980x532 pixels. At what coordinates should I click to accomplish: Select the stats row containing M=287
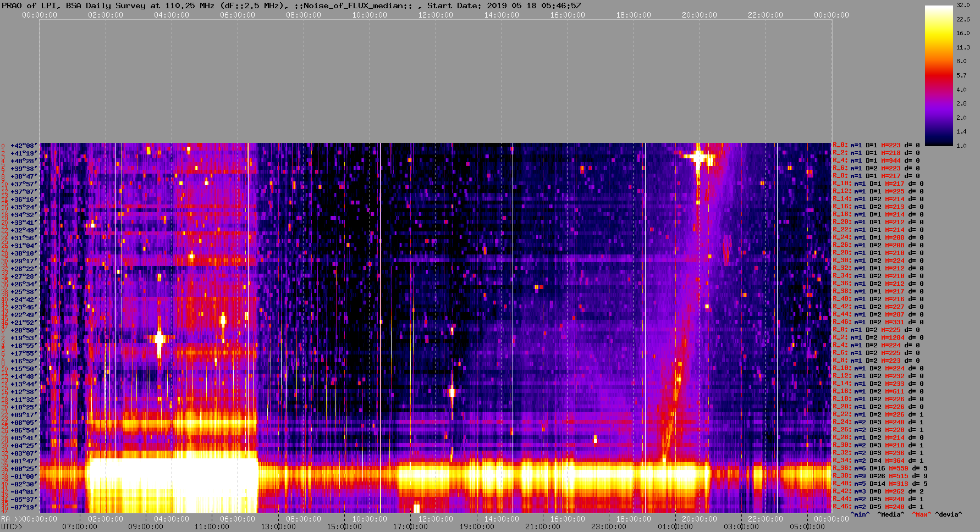pyautogui.click(x=878, y=314)
